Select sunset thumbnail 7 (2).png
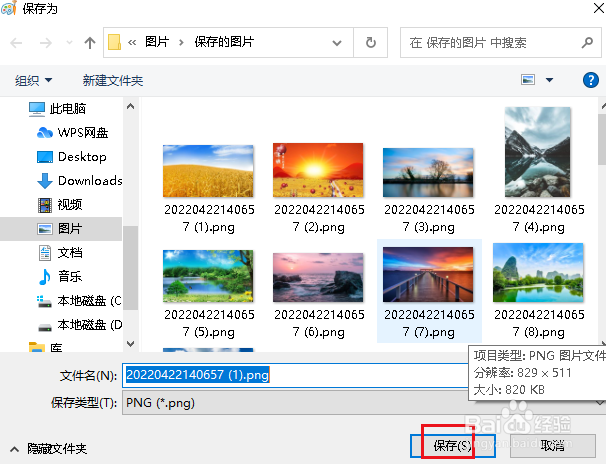Viewport: 606px width, 464px height. pyautogui.click(x=318, y=170)
